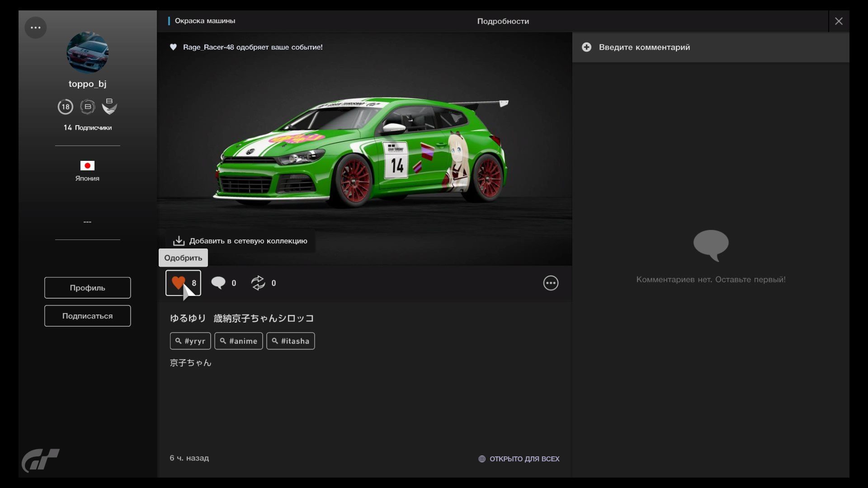Click the description text 京子ちゃん
The image size is (868, 488).
[190, 363]
